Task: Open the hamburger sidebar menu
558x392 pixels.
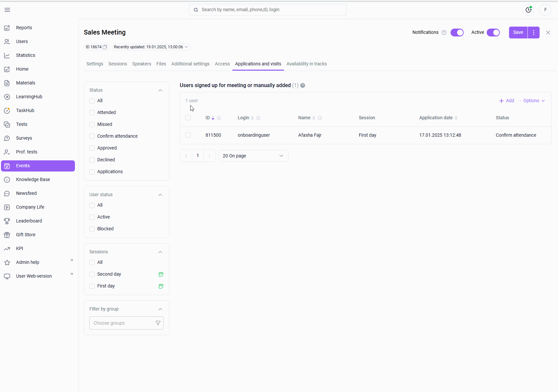Action: pyautogui.click(x=7, y=10)
